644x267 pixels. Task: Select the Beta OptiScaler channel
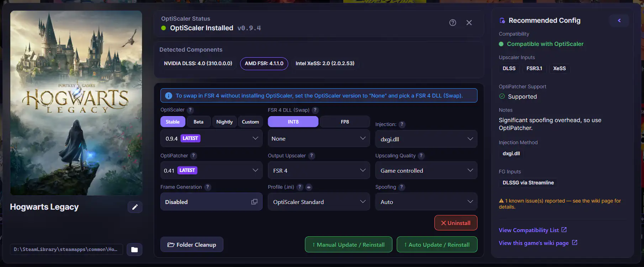click(199, 122)
